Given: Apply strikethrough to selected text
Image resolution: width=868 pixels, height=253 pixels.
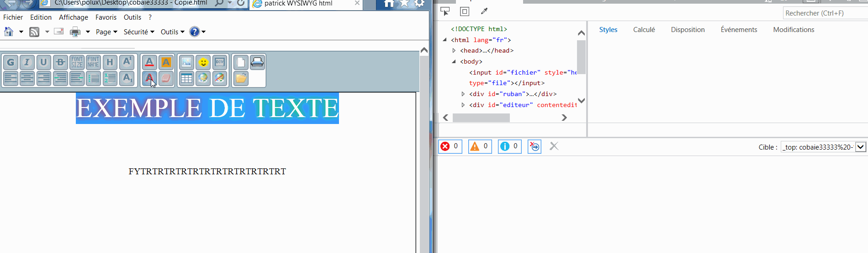Looking at the screenshot, I should 60,62.
